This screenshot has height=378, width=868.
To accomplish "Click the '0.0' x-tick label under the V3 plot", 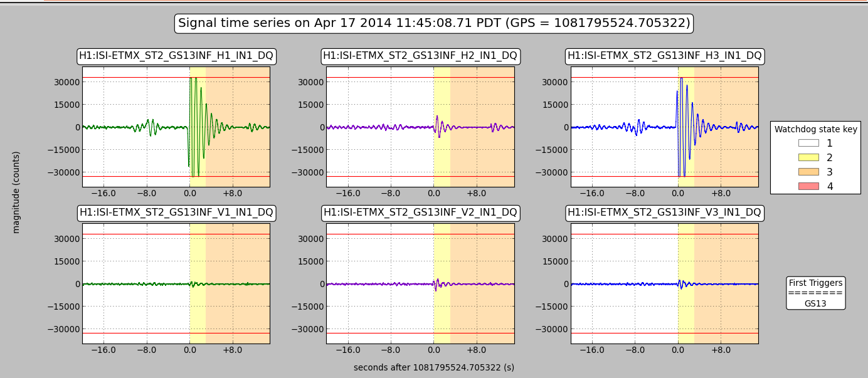I will pyautogui.click(x=678, y=350).
